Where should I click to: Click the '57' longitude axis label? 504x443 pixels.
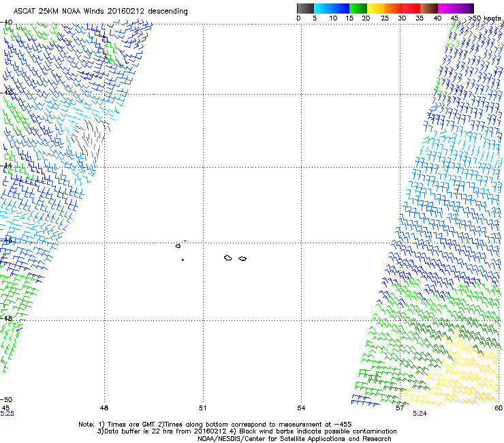coord(400,408)
